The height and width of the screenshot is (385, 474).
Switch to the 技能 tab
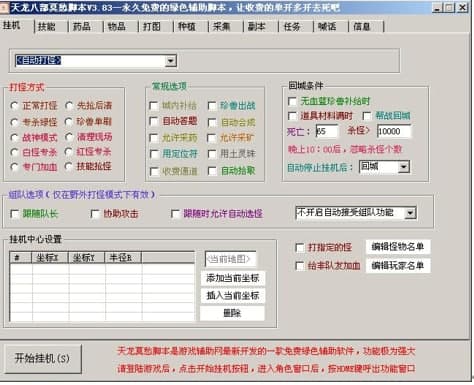point(47,26)
